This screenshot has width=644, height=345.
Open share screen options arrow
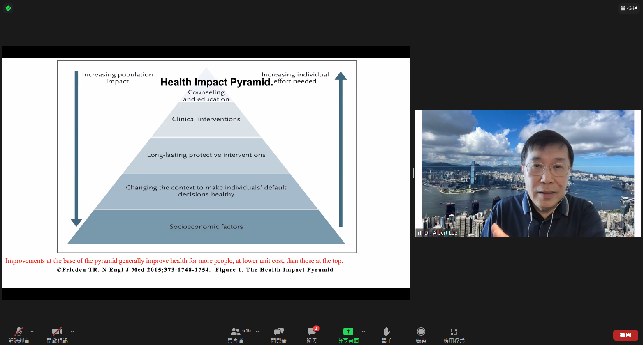point(363,331)
